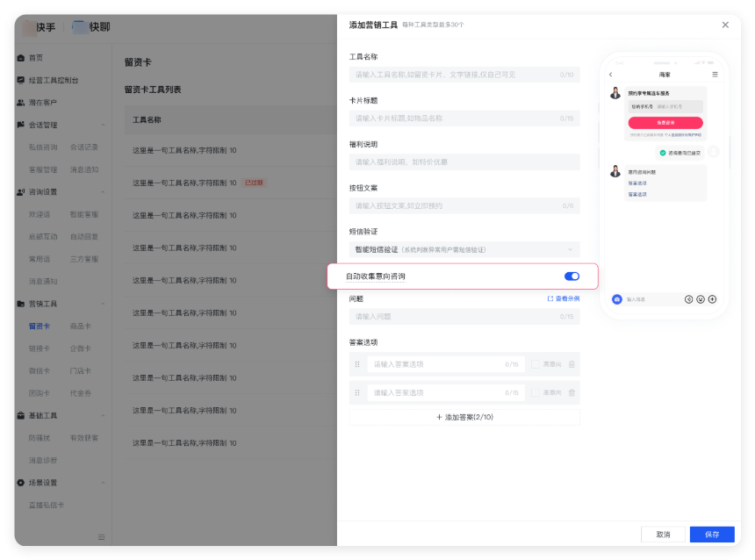
Task: Click the 保存 button
Action: (x=711, y=534)
